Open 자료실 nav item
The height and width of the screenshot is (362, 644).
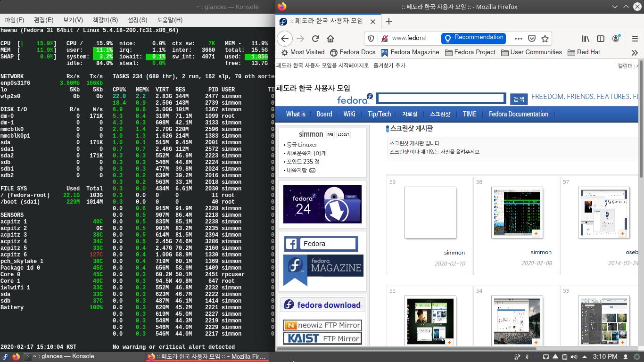pos(410,114)
